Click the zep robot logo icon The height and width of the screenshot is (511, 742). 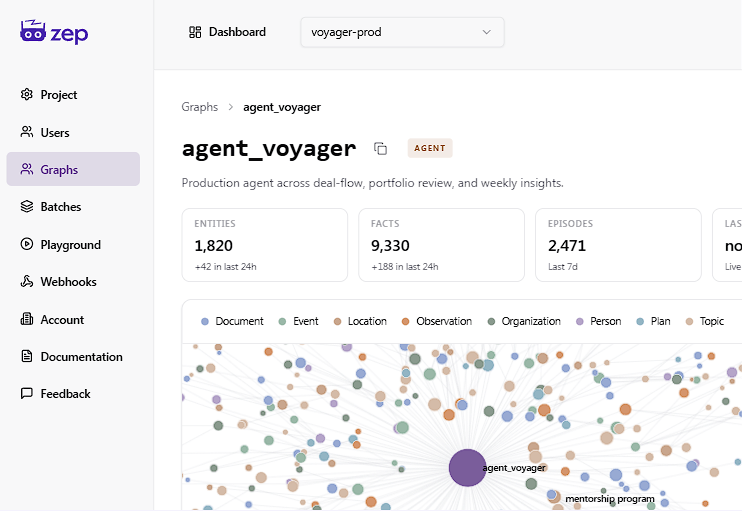coord(33,31)
